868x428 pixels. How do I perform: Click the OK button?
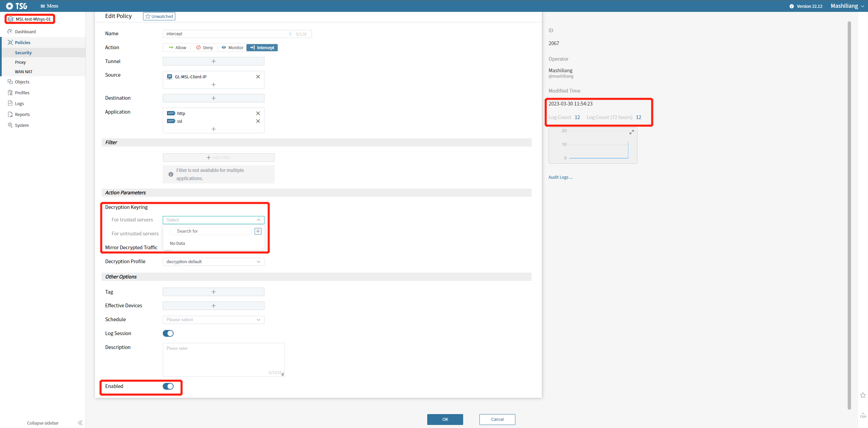445,420
